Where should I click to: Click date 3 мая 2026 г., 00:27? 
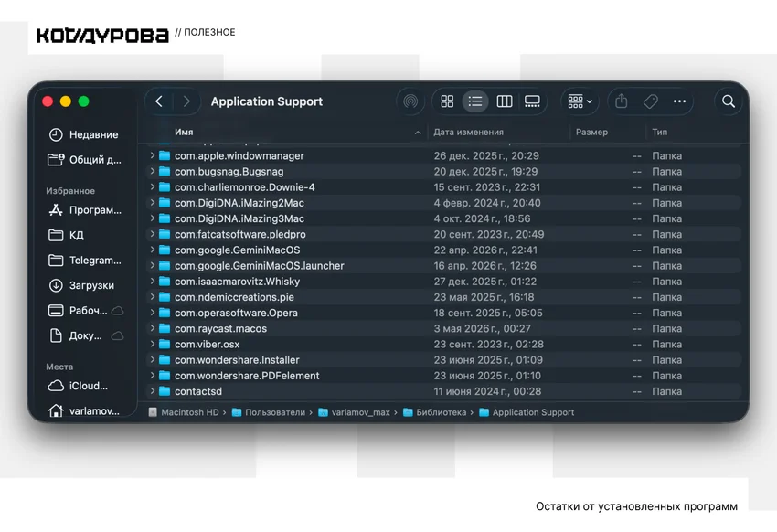pos(482,328)
